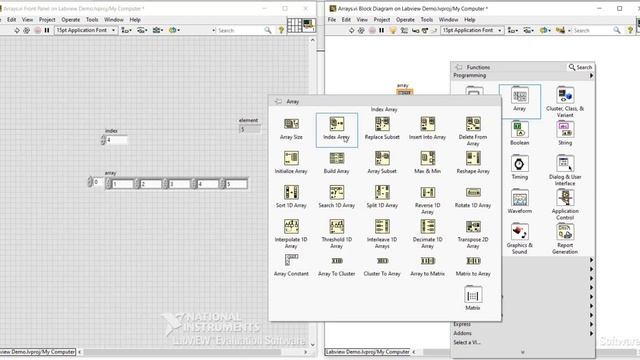Pick the Build Array function
The image size is (640, 360).
[337, 162]
